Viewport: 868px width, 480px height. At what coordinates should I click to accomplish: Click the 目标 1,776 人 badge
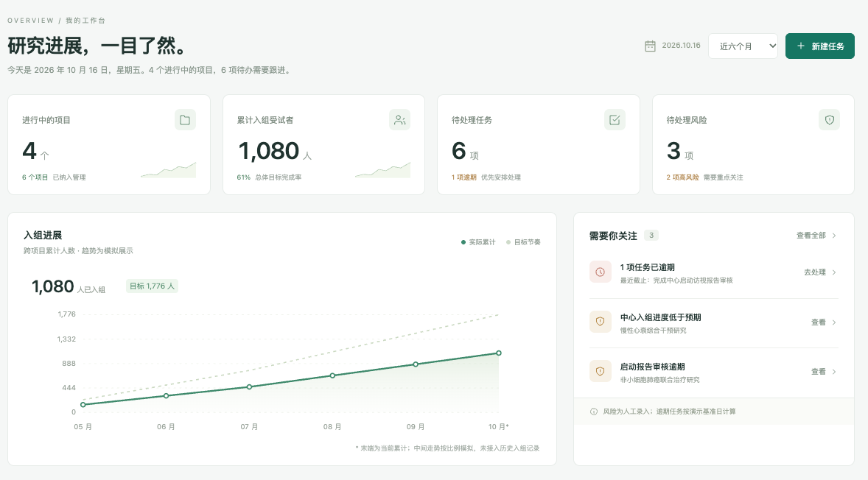[153, 286]
